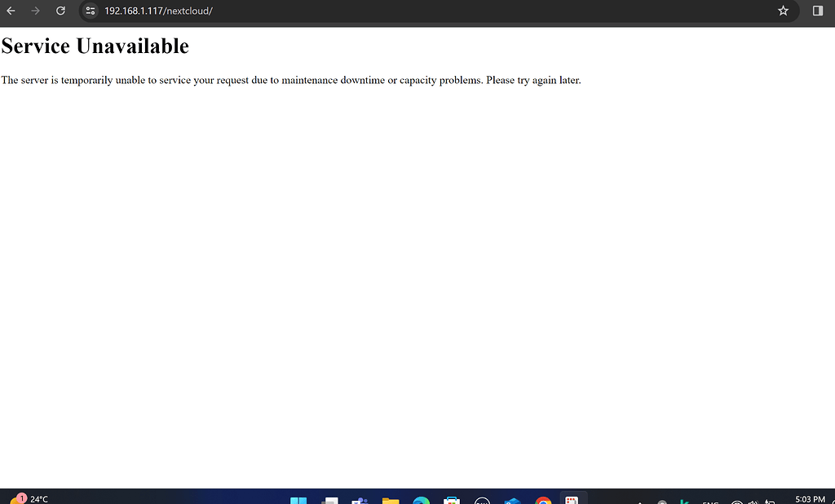The image size is (835, 504).
Task: Open the Windows Start menu
Action: coord(298,501)
